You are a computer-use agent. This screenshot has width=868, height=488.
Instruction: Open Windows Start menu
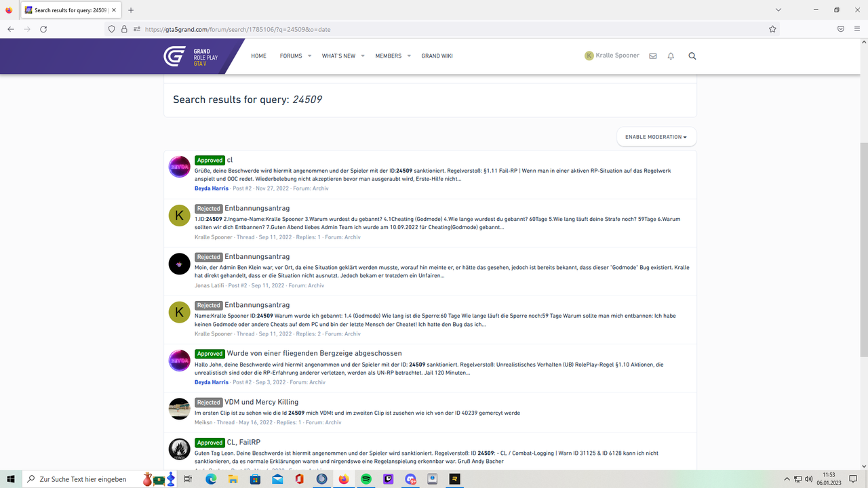click(11, 479)
